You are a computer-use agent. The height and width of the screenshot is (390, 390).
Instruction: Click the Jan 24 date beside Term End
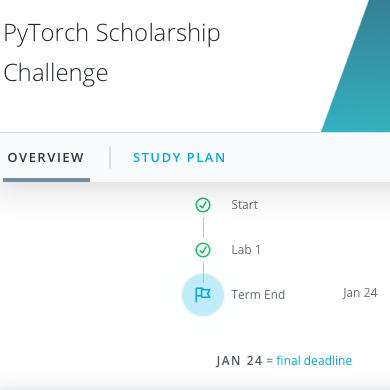coord(360,293)
